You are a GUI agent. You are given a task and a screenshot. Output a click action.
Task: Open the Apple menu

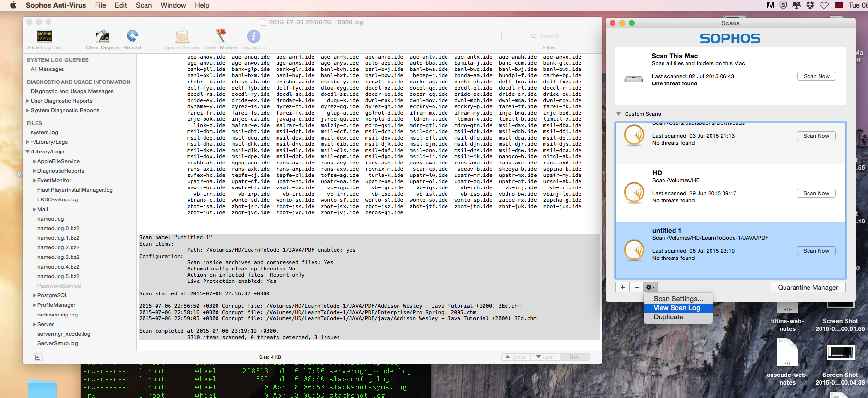[x=13, y=5]
